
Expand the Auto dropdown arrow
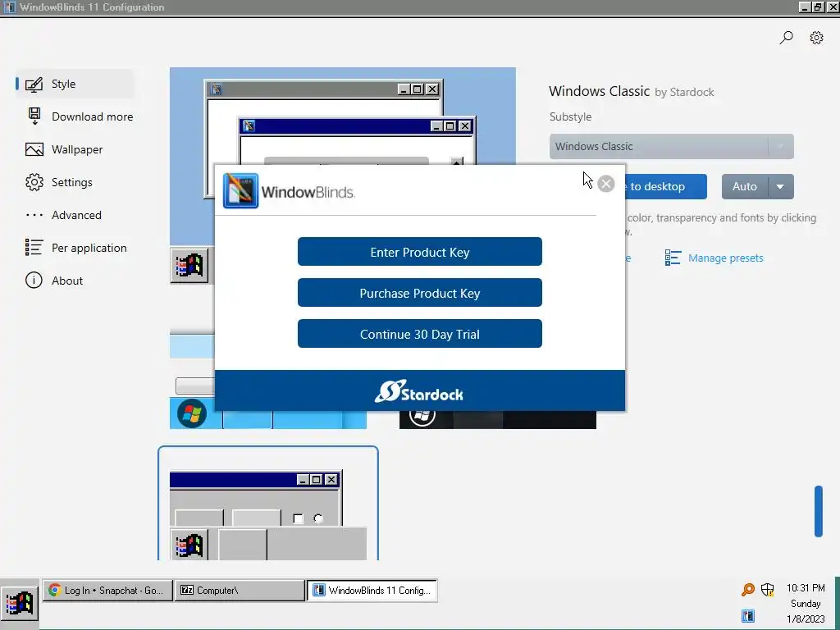click(x=781, y=186)
